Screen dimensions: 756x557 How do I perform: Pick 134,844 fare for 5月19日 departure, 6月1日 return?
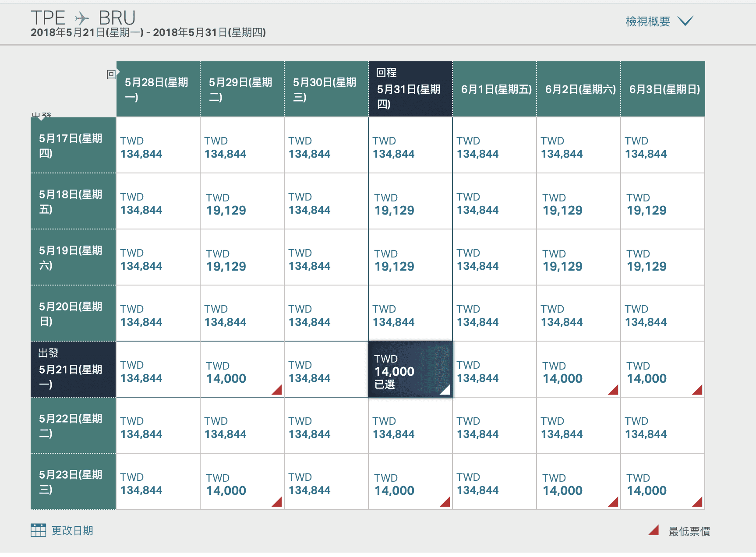click(x=495, y=257)
